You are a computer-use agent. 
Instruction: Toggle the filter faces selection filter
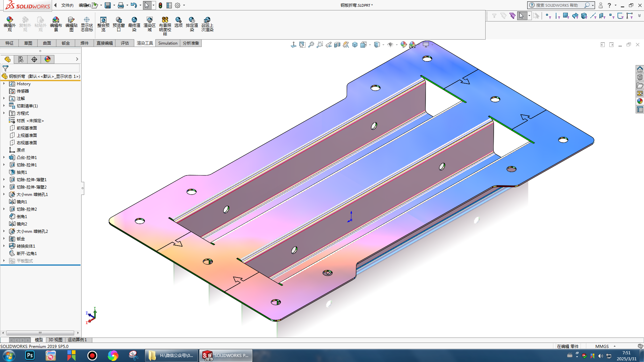(566, 16)
